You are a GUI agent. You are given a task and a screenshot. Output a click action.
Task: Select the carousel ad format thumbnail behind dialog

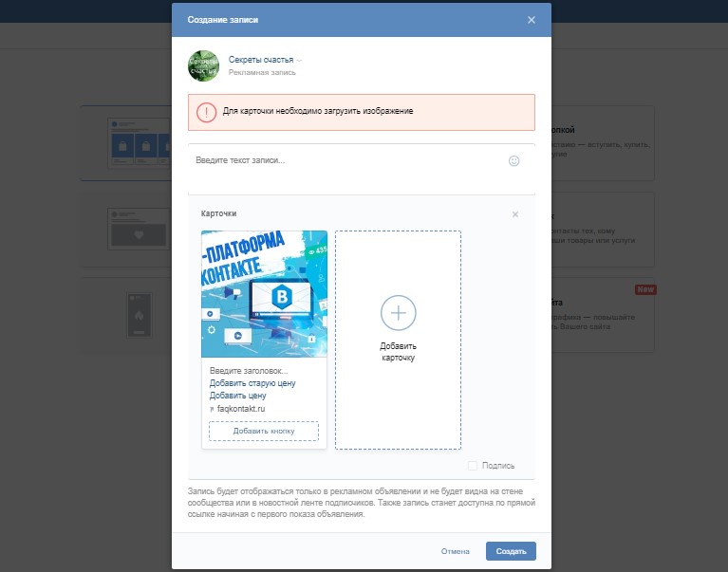coord(139,143)
